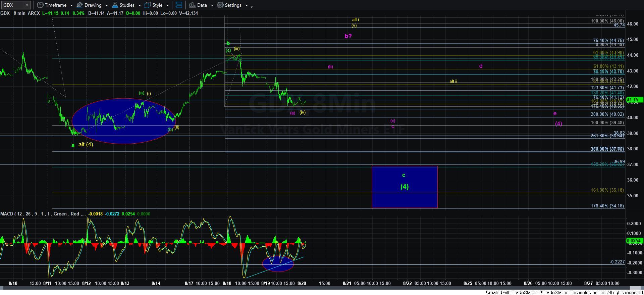Click the magenta 'e' wave label
Image resolution: width=644 pixels, height=295 pixels.
555,113
